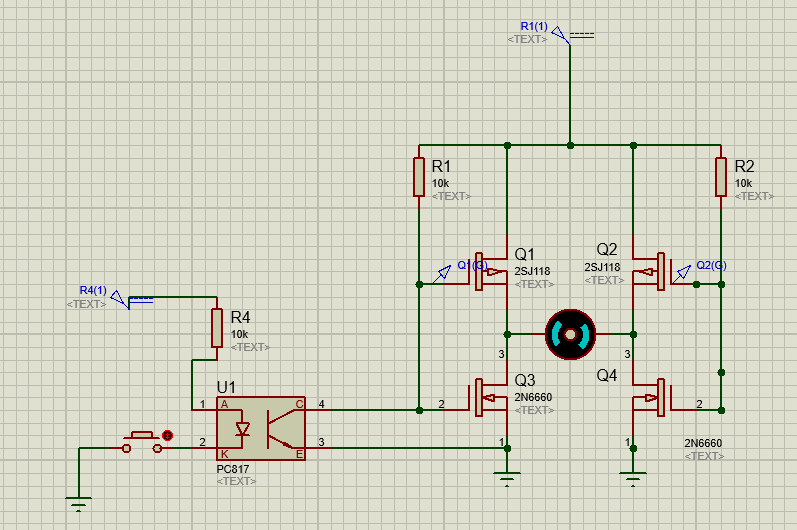Click resistor R1 10k body
Viewport: 797px width, 530px height.
(x=419, y=177)
